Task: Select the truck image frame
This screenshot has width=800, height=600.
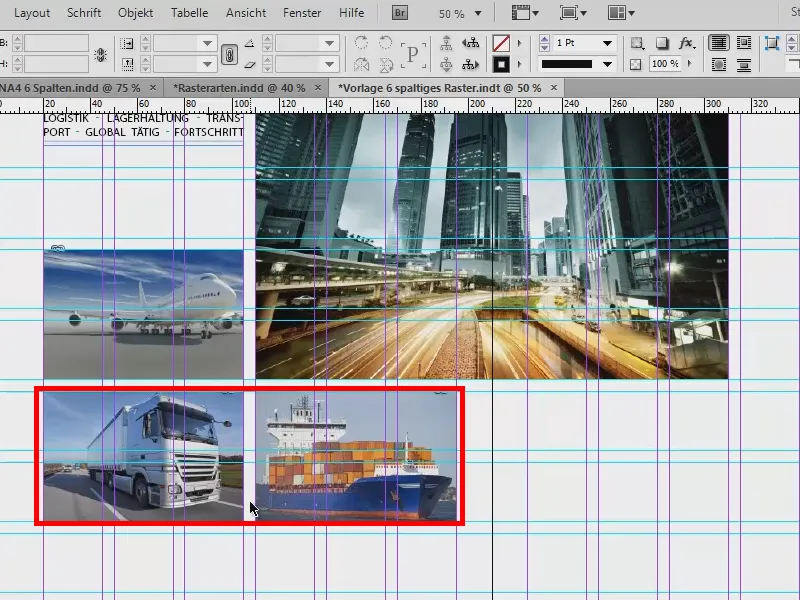Action: click(x=143, y=456)
